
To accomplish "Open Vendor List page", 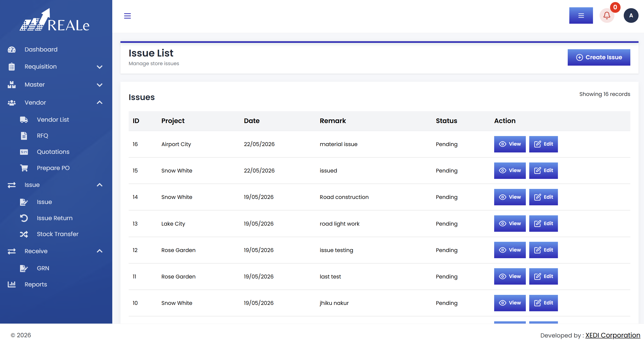I will point(53,120).
